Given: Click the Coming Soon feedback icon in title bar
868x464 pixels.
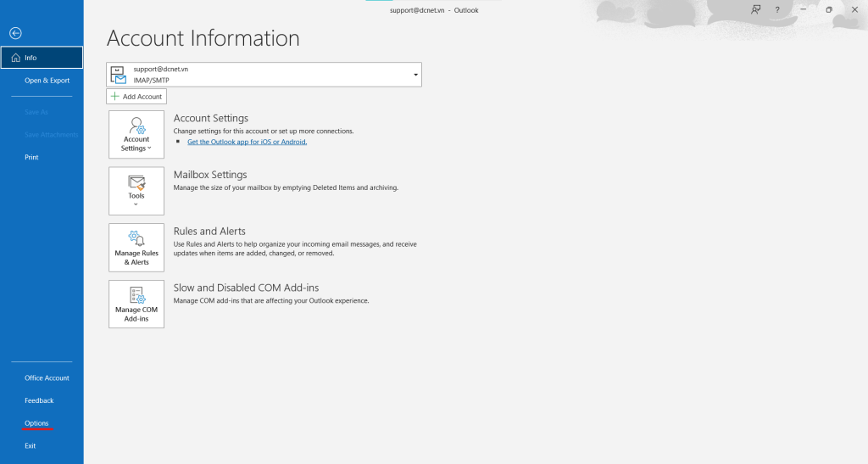Looking at the screenshot, I should pos(754,9).
